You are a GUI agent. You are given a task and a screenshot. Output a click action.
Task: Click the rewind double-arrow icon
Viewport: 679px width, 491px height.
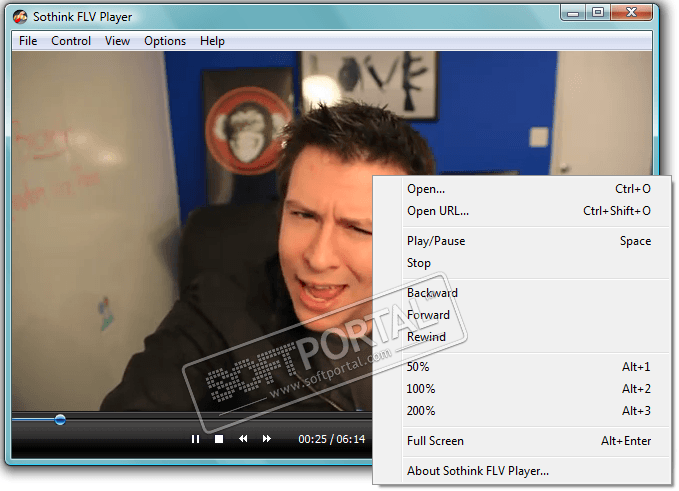pyautogui.click(x=243, y=439)
